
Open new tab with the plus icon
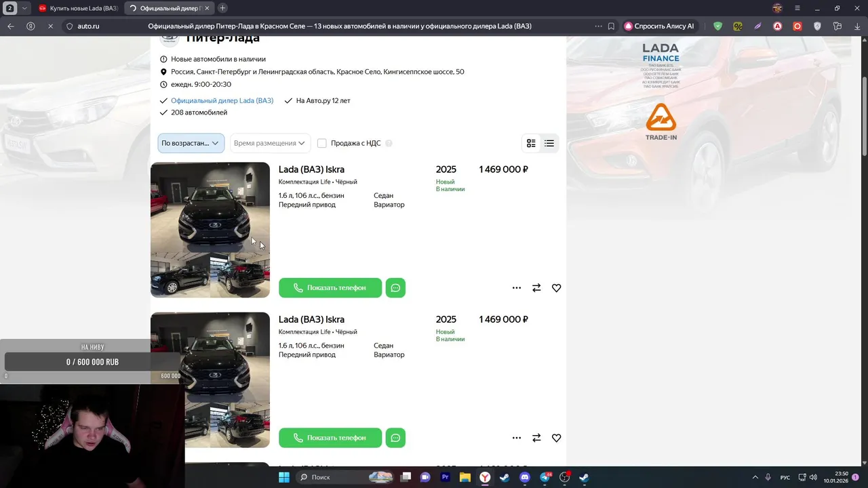pos(222,8)
